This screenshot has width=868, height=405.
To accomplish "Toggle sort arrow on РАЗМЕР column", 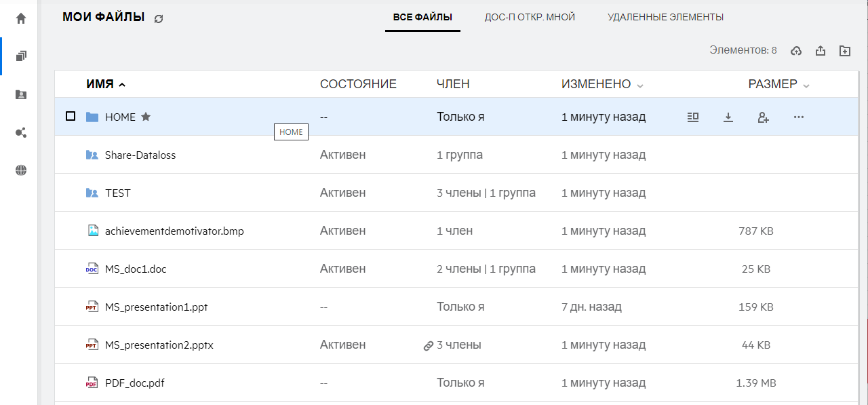I will 806,85.
